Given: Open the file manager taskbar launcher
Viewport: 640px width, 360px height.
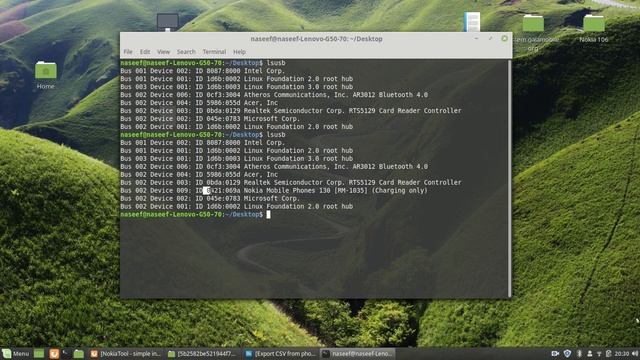Looking at the screenshot, I should (79, 353).
